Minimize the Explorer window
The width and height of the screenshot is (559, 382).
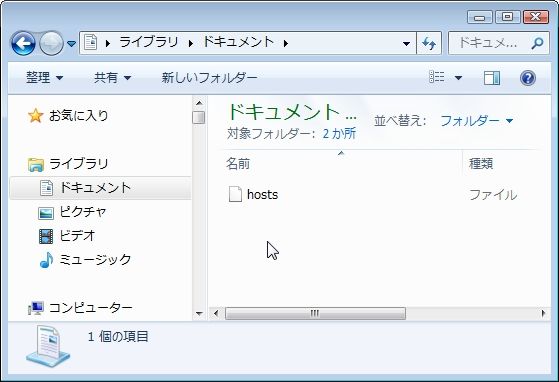[x=479, y=17]
